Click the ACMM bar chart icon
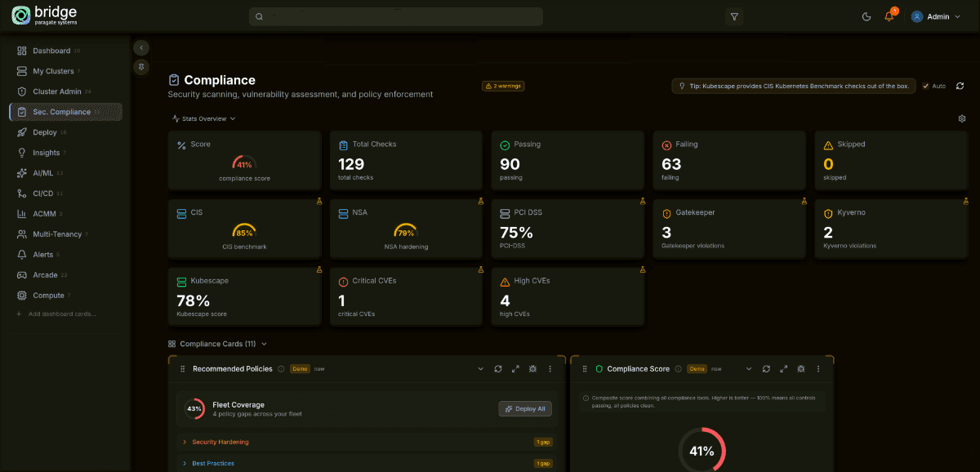This screenshot has width=980, height=472. pyautogui.click(x=22, y=214)
